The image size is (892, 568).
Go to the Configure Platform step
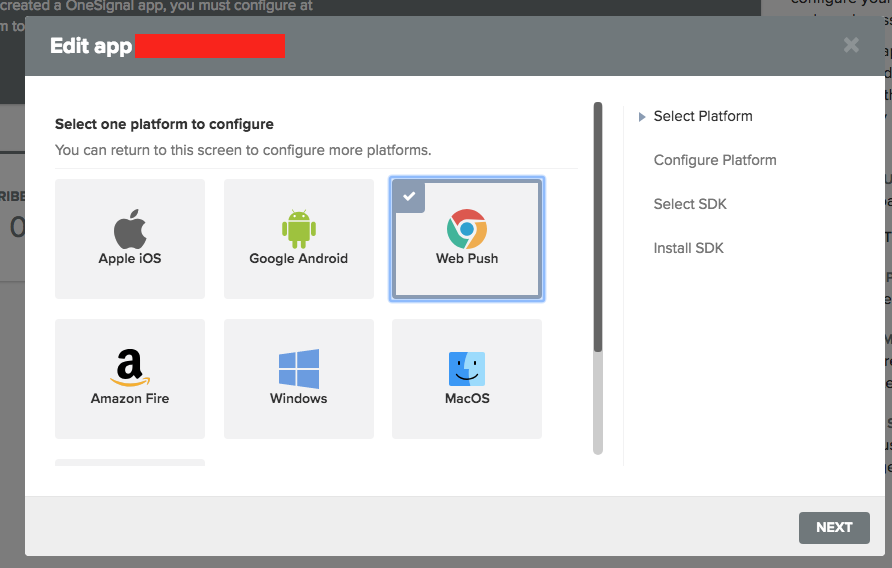click(x=715, y=160)
